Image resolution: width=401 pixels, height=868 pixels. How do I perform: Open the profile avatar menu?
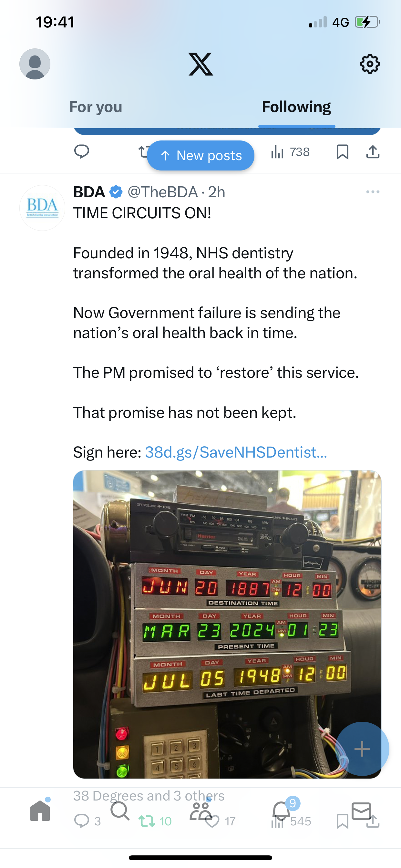35,64
